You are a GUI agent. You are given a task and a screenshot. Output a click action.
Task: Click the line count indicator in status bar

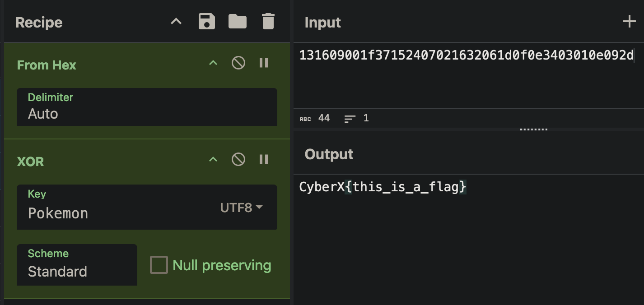[x=356, y=119]
